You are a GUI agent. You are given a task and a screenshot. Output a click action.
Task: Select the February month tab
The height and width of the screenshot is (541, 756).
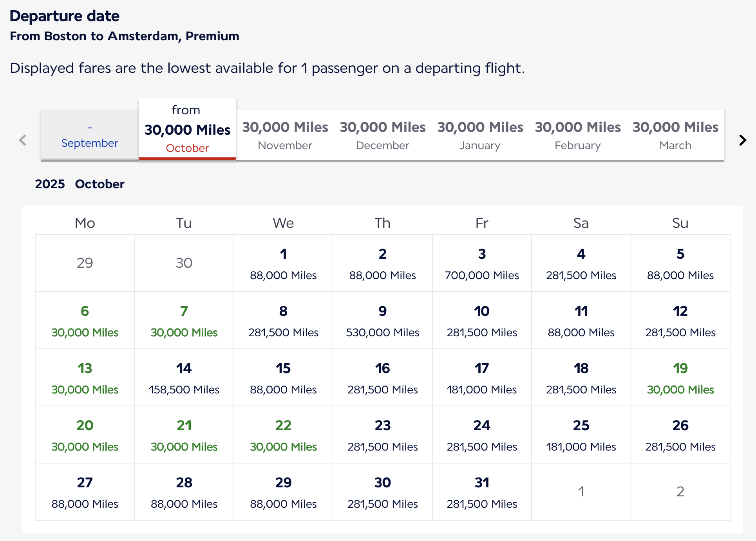(577, 135)
